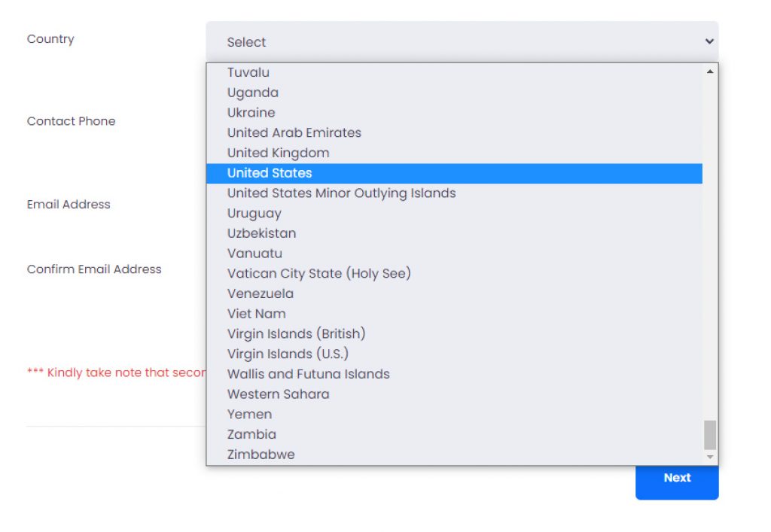The width and height of the screenshot is (771, 532).
Task: Pick Ukraine from the country options
Action: click(x=251, y=113)
